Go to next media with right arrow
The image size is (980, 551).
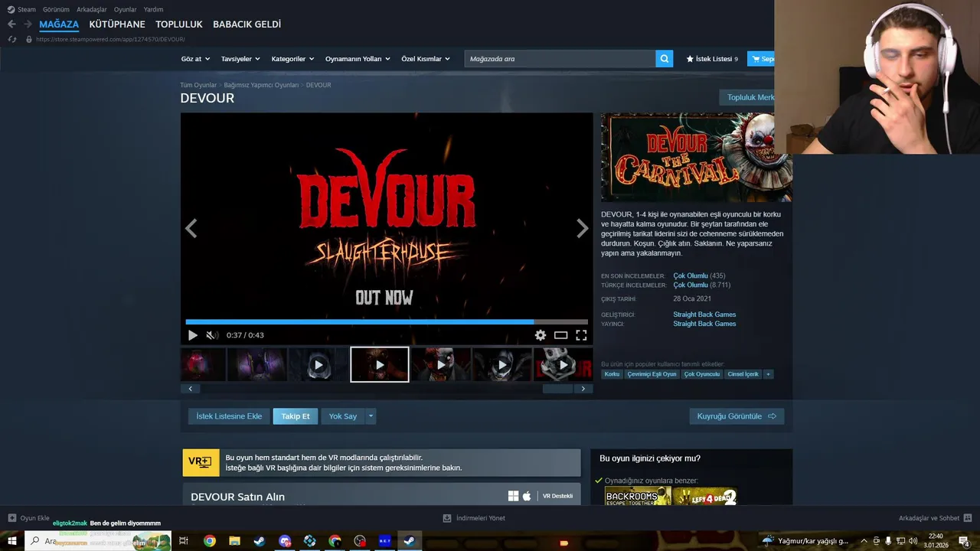pos(583,228)
